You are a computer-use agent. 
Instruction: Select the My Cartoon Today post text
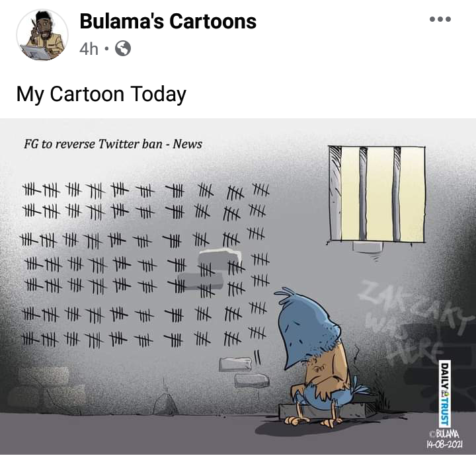point(101,94)
